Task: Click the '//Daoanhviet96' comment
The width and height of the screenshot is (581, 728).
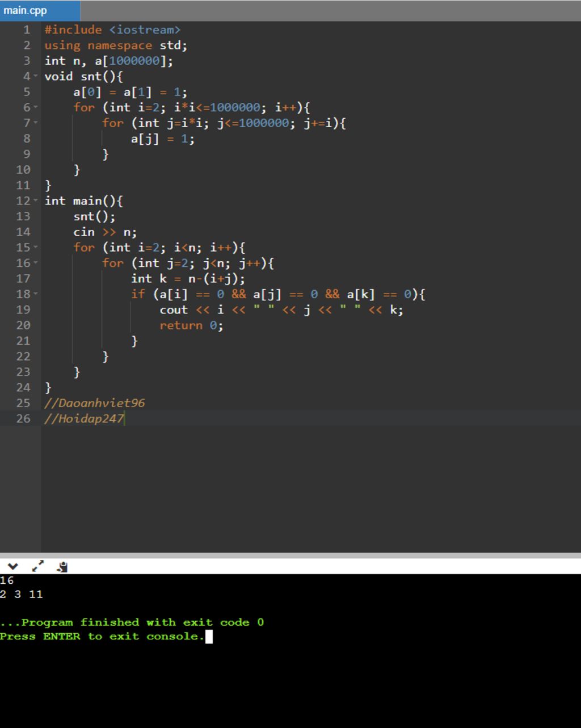Action: pyautogui.click(x=95, y=403)
